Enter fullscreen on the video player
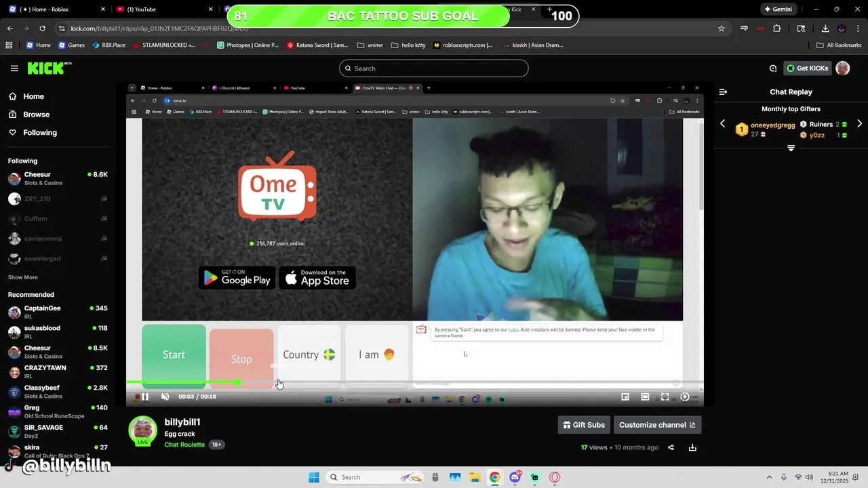Image resolution: width=868 pixels, height=488 pixels. tap(665, 397)
